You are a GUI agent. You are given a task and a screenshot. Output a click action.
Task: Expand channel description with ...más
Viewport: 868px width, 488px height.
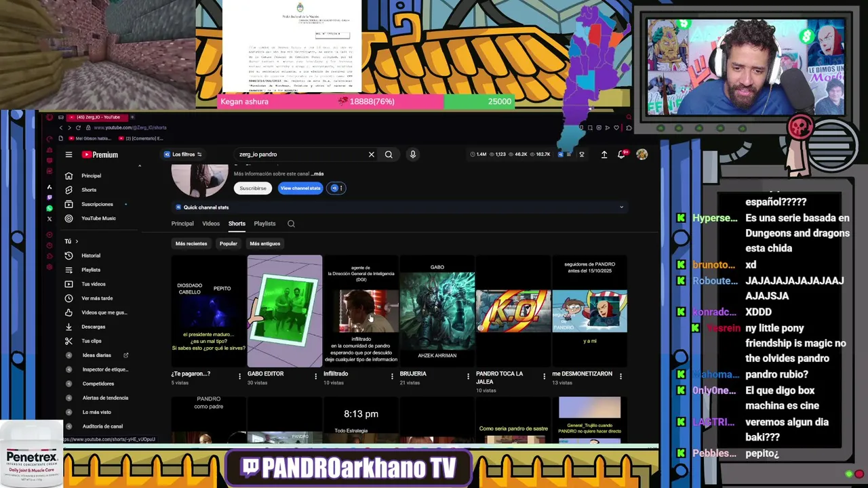click(x=318, y=174)
